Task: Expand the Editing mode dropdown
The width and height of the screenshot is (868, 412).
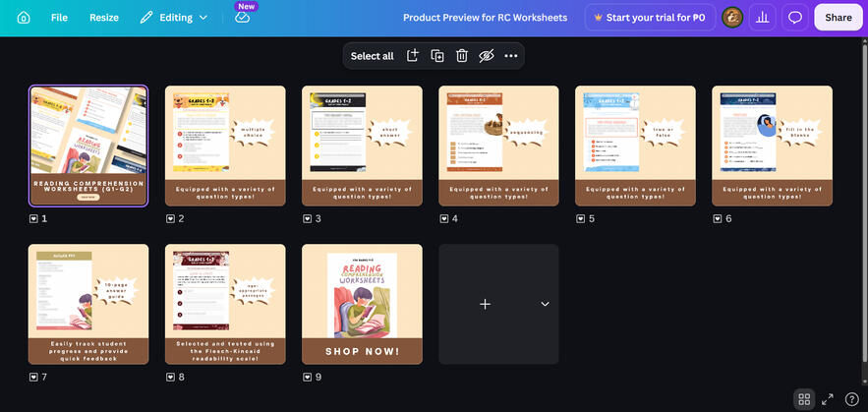Action: (x=174, y=18)
